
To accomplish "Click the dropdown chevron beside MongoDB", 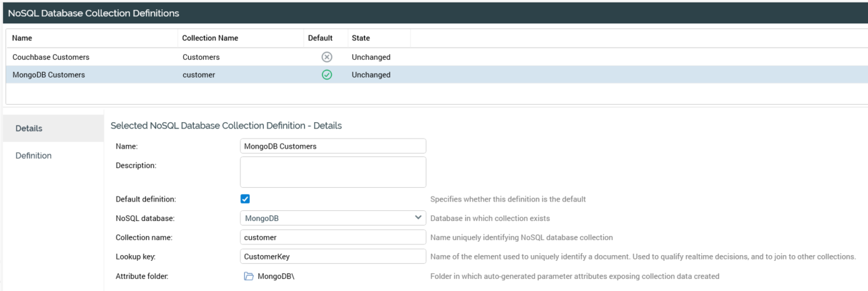I will (419, 218).
